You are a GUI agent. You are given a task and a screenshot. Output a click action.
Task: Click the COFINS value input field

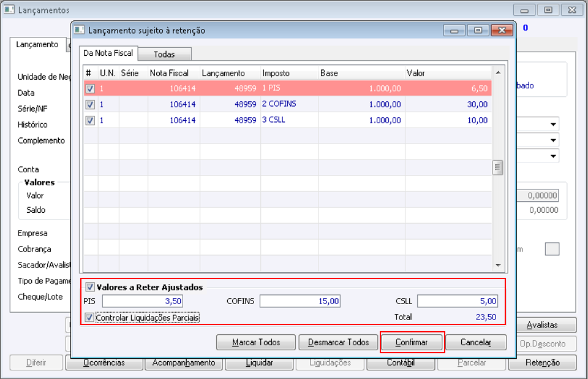tap(300, 301)
